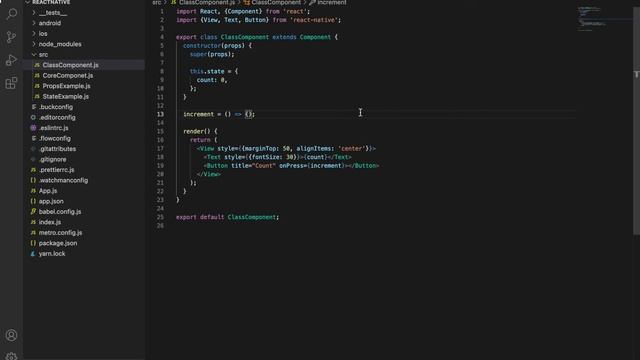Open App.js file
The image size is (640, 360).
(x=48, y=191)
